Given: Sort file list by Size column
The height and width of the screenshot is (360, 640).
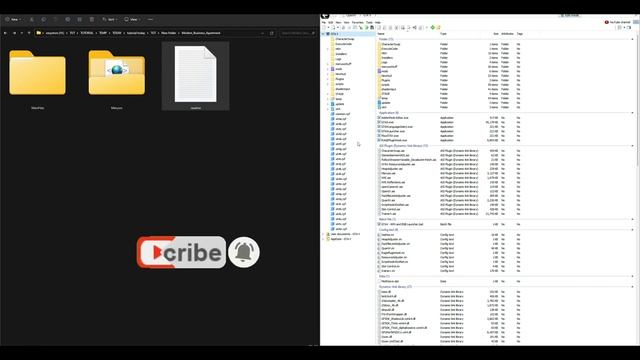Looking at the screenshot, I should coord(496,34).
